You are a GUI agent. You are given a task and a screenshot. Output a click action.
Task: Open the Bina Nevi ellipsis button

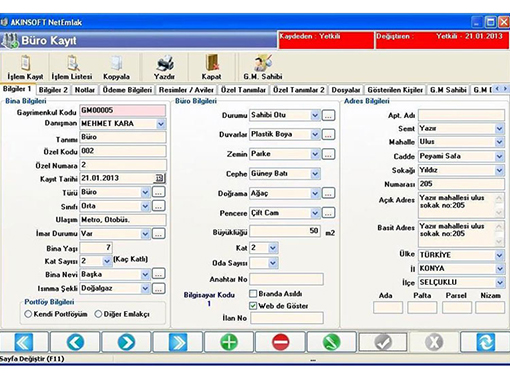(159, 274)
